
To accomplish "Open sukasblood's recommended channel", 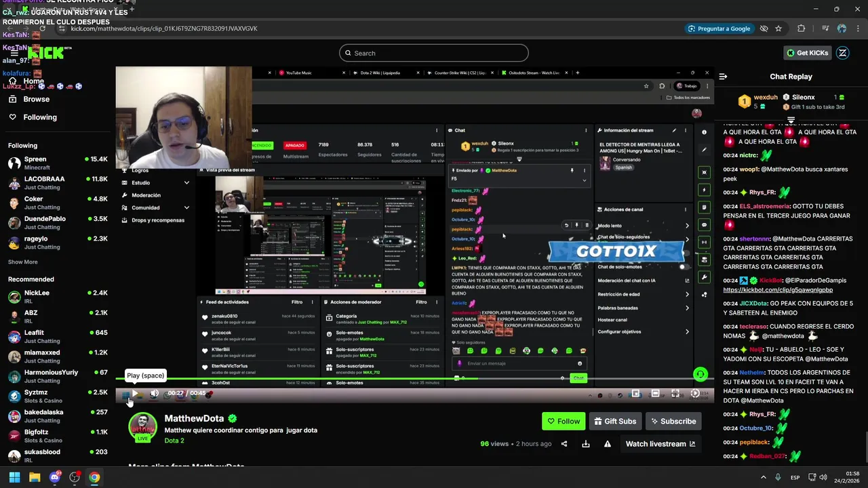I will pos(57,455).
